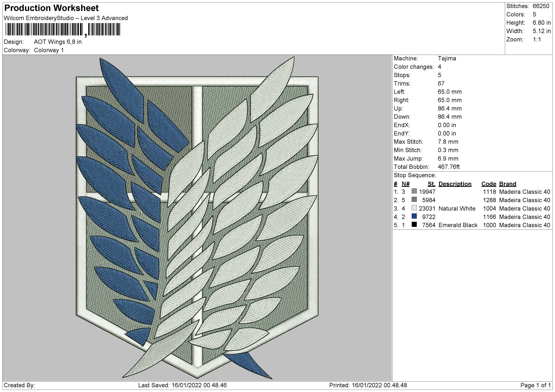Viewport: 555px width, 392px height.
Task: Click the blue swatch for thread 1166
Action: tap(414, 216)
